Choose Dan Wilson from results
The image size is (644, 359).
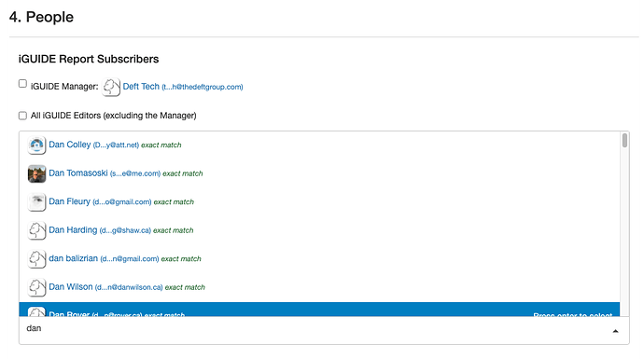[x=319, y=287]
